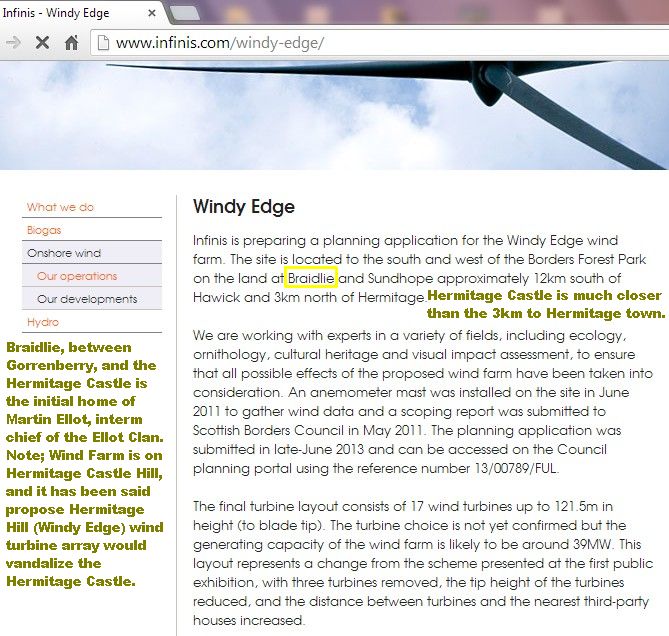Click the Windy Edge page heading

pyautogui.click(x=244, y=207)
